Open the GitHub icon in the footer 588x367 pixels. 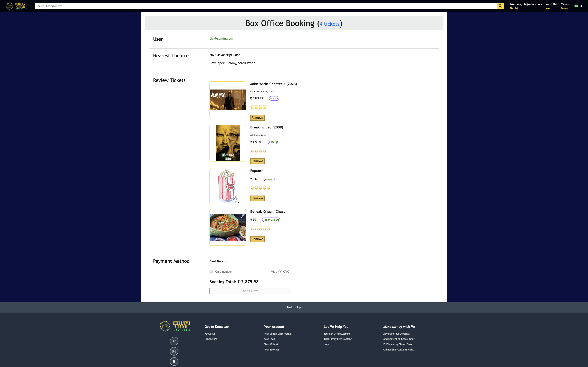pyautogui.click(x=174, y=361)
